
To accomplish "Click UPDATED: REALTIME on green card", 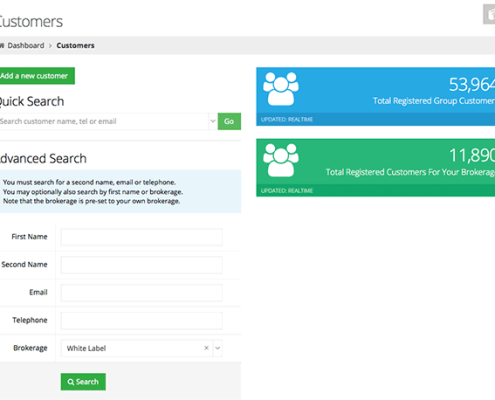I will [x=287, y=191].
